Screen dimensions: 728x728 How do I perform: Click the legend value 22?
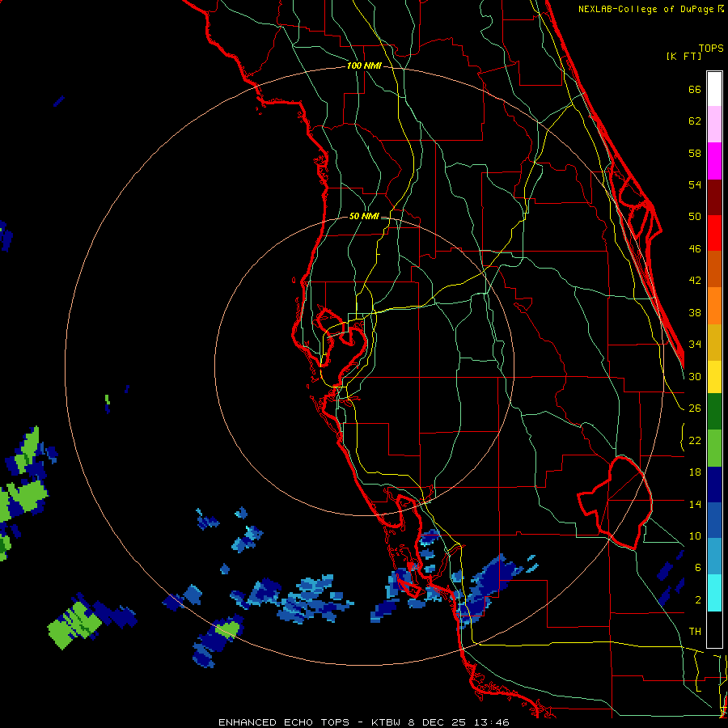tap(695, 440)
